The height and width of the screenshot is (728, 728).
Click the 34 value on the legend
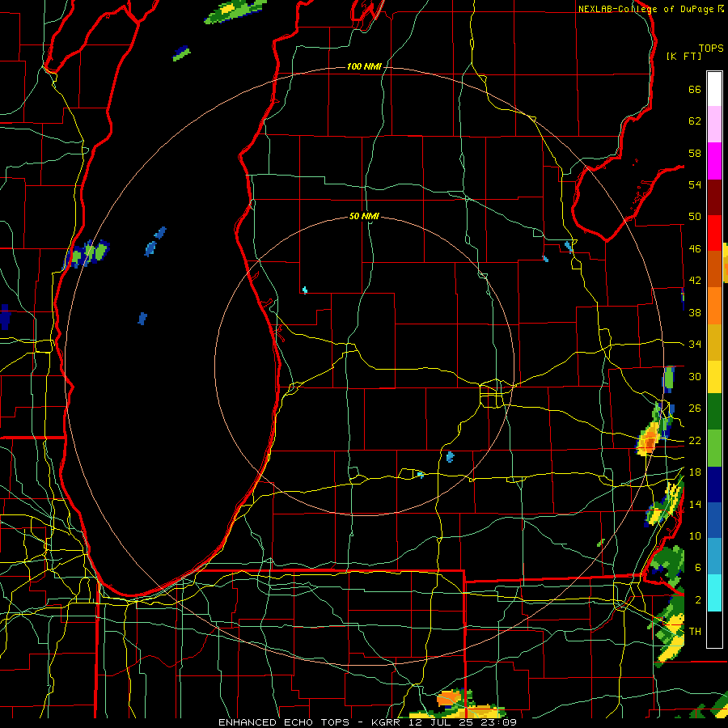click(x=695, y=345)
